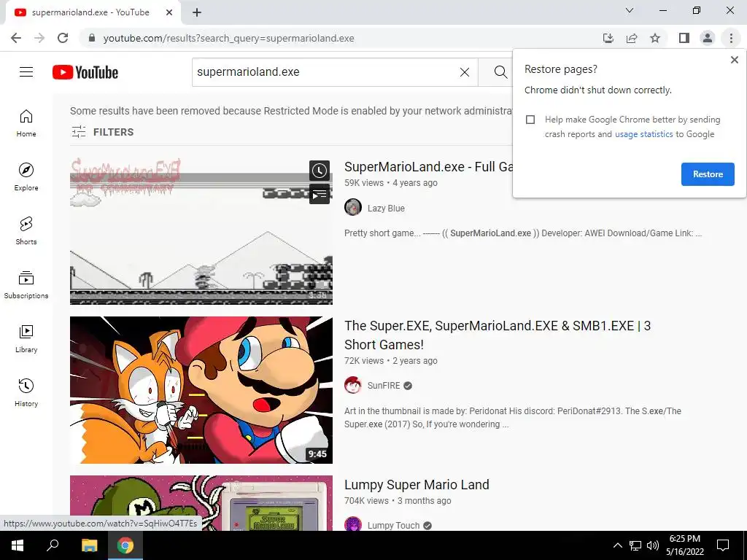Play SuperMarioLand.exe grayscale thumbnail

pyautogui.click(x=201, y=231)
